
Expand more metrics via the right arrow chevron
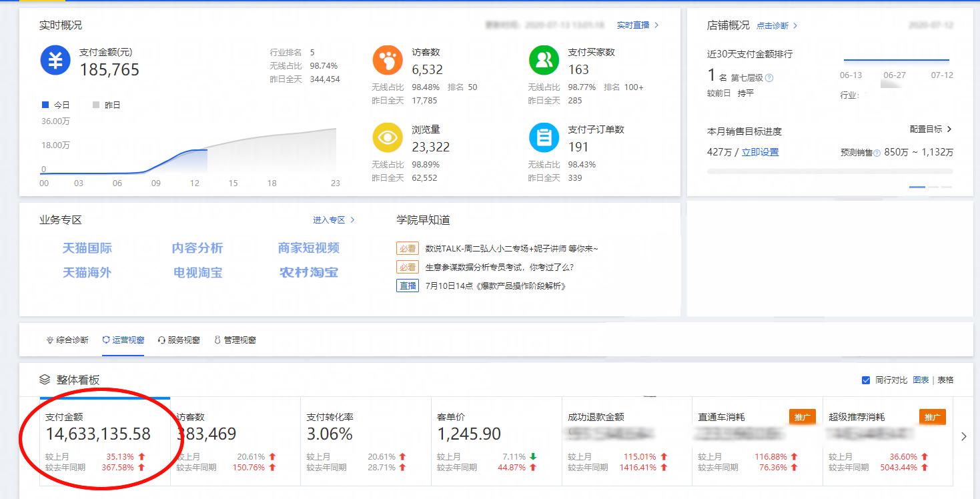click(x=965, y=436)
